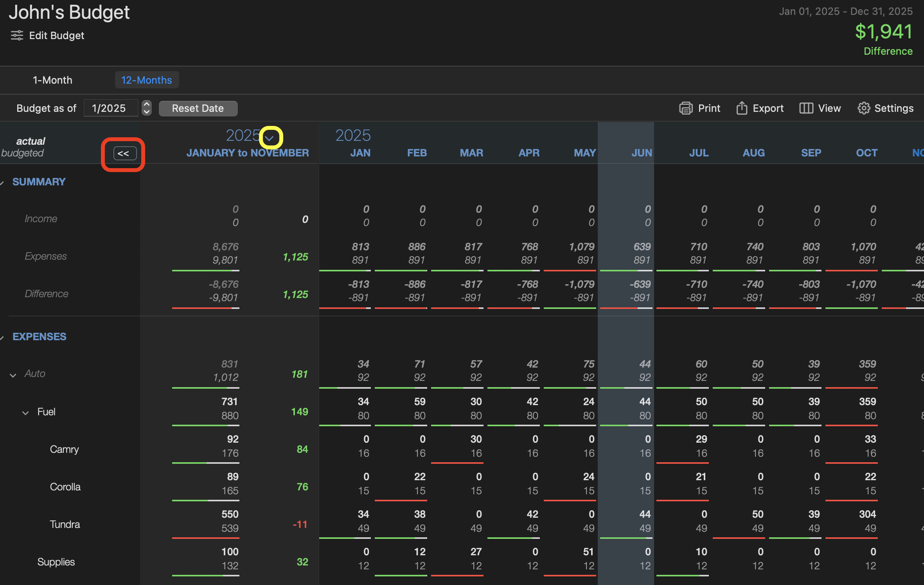Decrement budget date with down stepper arrow

click(147, 112)
